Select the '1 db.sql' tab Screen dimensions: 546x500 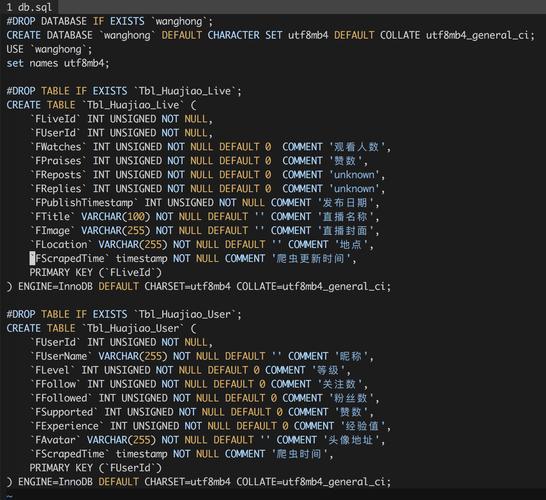pyautogui.click(x=29, y=7)
